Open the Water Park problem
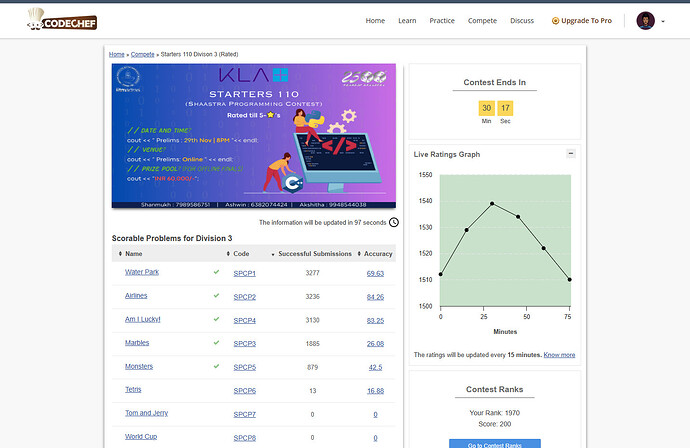Image resolution: width=690 pixels, height=448 pixels. (142, 272)
